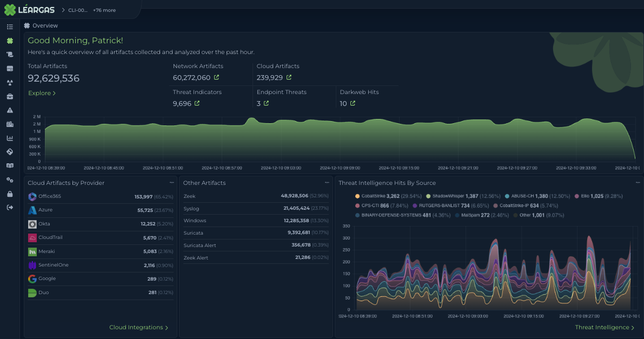Viewport: 644px width, 339px height.
Task: Toggle CobaltStrike-IP legend series
Action: coord(526,205)
